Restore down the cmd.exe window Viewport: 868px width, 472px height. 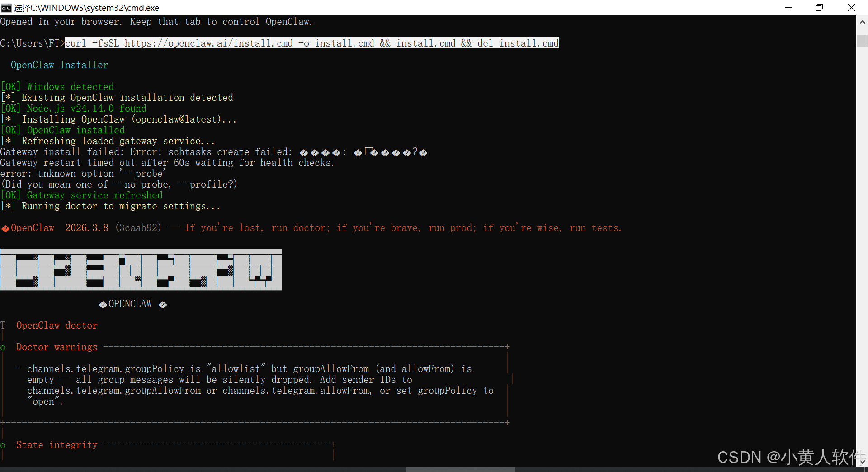(x=819, y=8)
